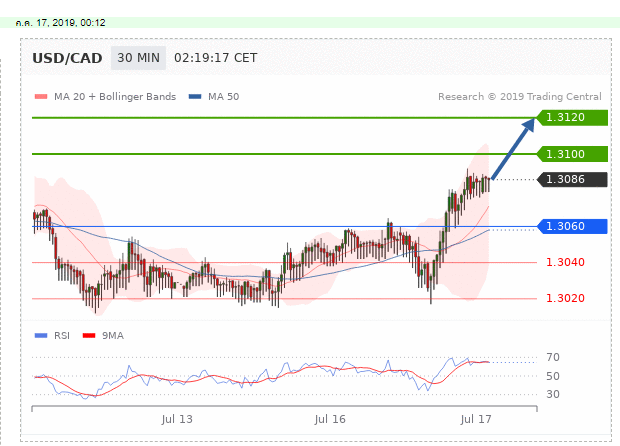This screenshot has height=446, width=620.
Task: Click the MA 50 legend color swatch
Action: coord(195,96)
